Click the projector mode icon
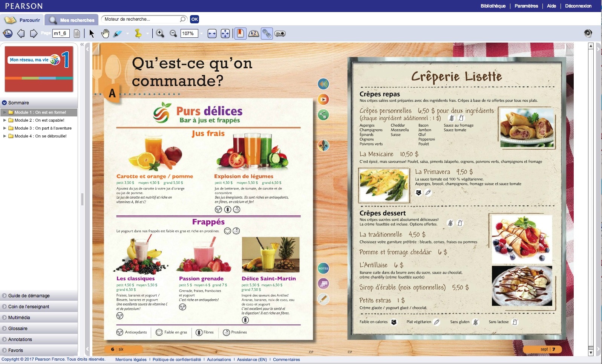602x364 pixels. [280, 34]
